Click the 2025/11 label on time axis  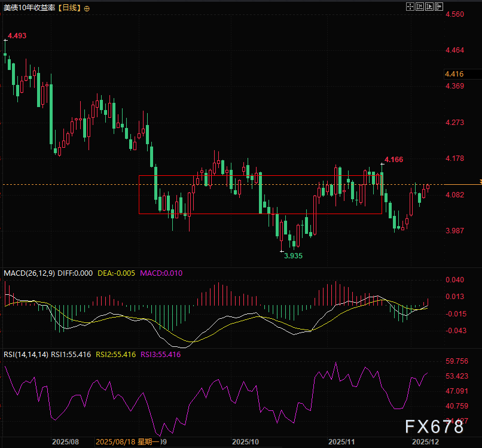pos(343,442)
